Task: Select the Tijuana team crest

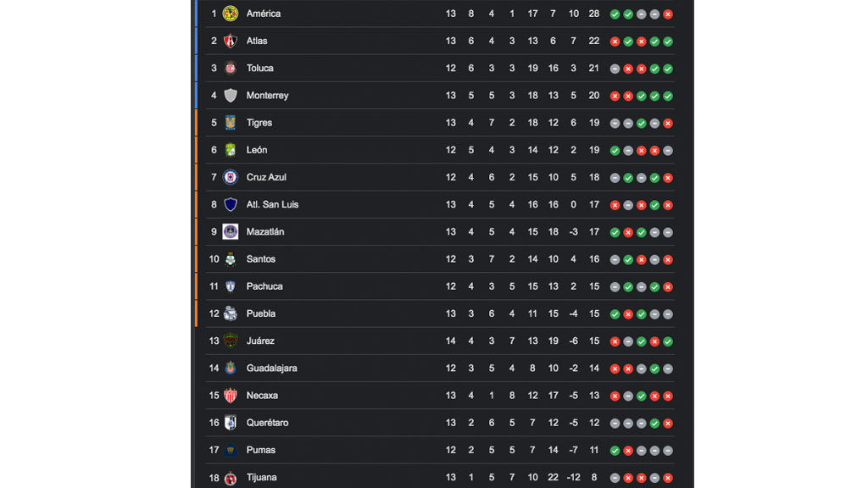Action: point(231,478)
